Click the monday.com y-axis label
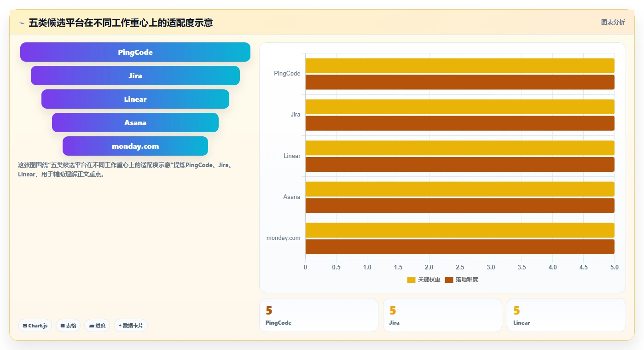The image size is (644, 350). pyautogui.click(x=284, y=238)
